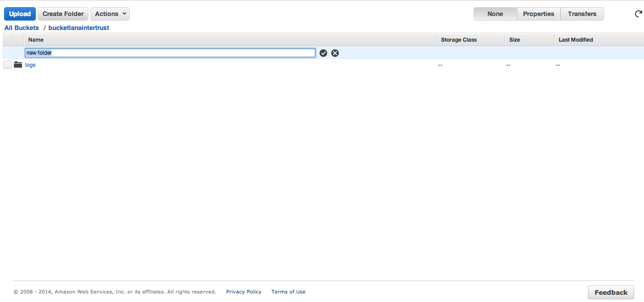Open the bucketlanaintertrust breadcrumb link
This screenshot has width=644, height=302.
click(79, 28)
